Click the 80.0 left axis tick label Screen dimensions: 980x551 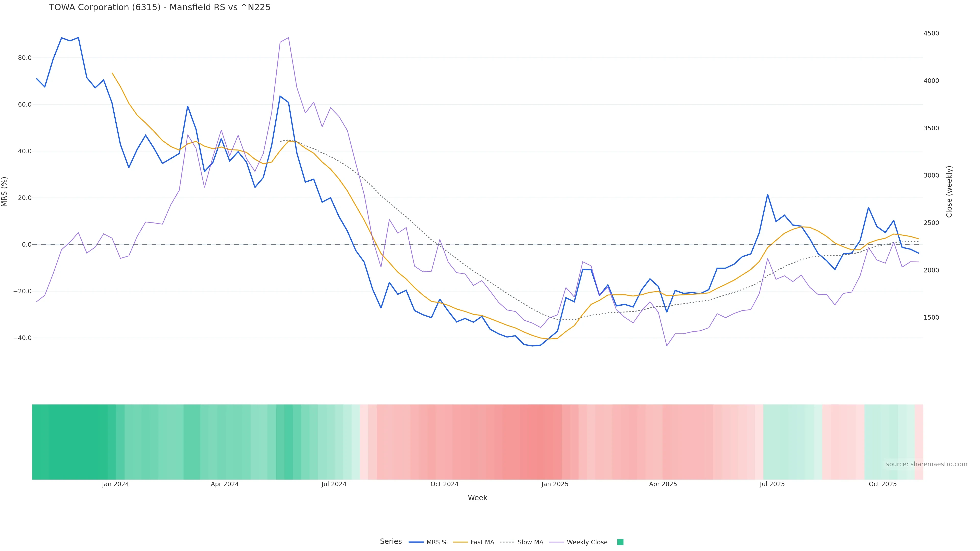click(24, 58)
